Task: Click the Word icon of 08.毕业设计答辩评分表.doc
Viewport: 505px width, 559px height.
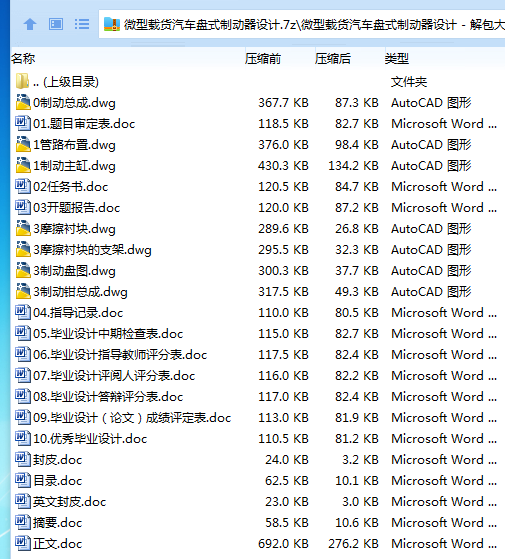Action: [23, 396]
